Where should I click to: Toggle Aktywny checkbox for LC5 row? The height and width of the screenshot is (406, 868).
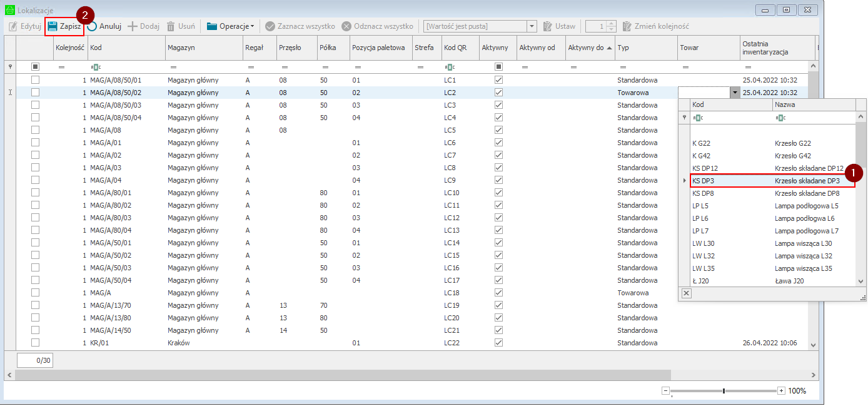click(498, 130)
